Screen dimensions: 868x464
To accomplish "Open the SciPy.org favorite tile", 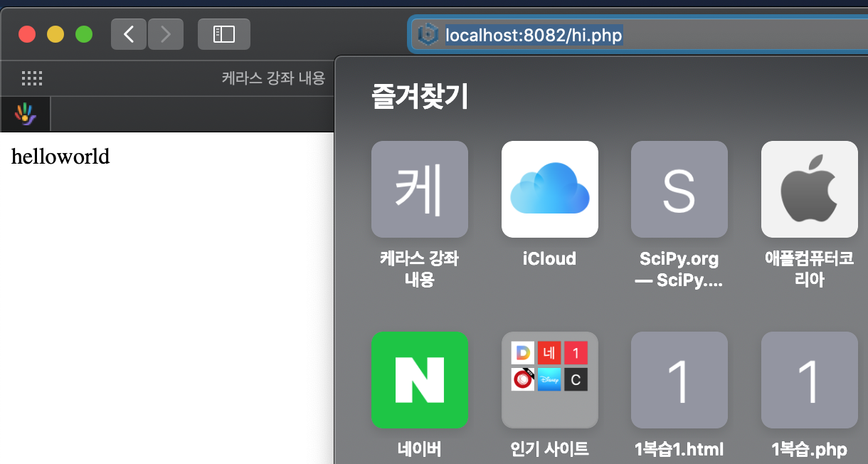I will click(679, 189).
